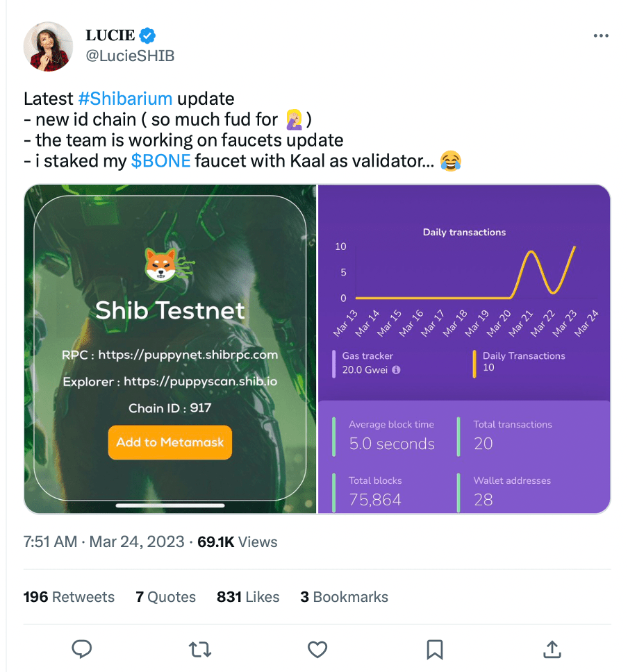Open the $BONE cashtag link
This screenshot has height=672, width=628.
[x=160, y=162]
